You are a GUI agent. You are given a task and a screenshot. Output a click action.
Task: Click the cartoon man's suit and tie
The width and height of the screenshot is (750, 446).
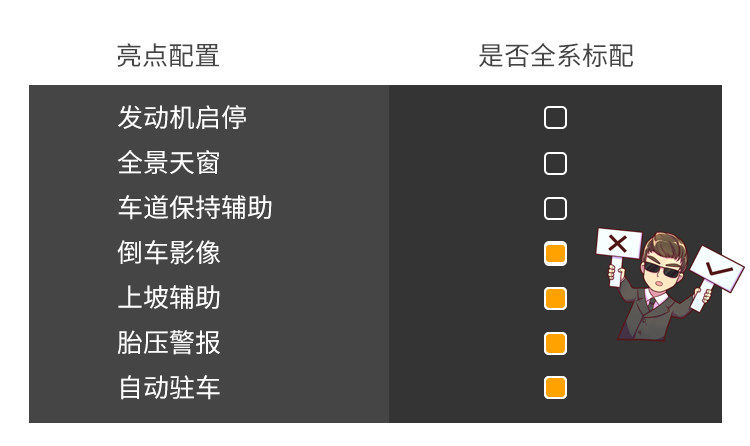[x=654, y=313]
